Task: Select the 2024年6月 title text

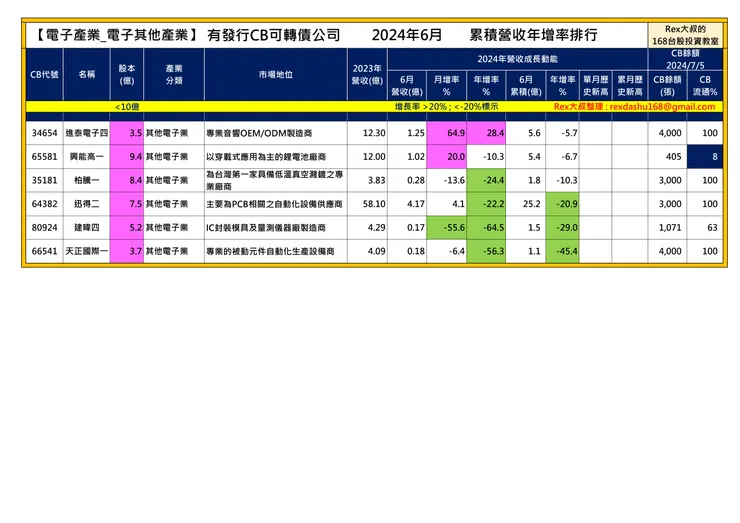Action: click(x=407, y=35)
